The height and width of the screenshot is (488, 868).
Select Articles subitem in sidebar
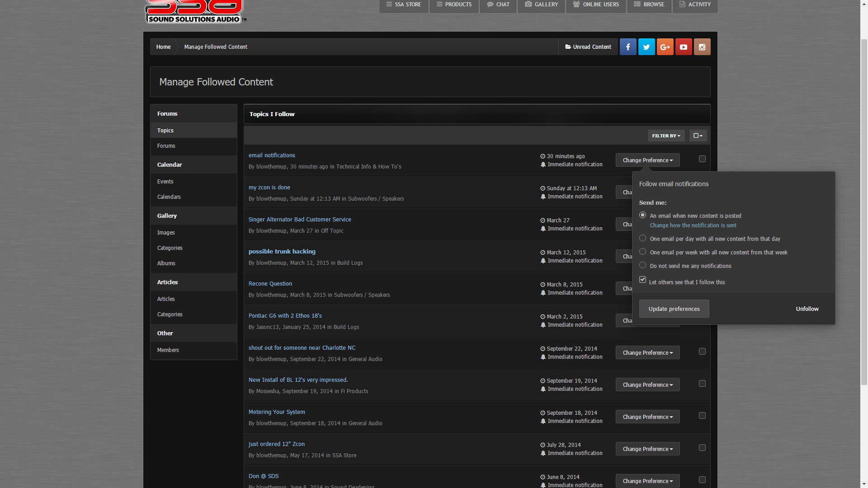pyautogui.click(x=193, y=299)
